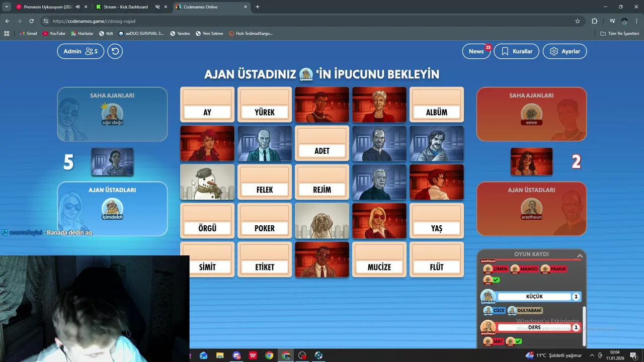
Task: Click blue field agent sığır avatar
Action: tap(112, 114)
